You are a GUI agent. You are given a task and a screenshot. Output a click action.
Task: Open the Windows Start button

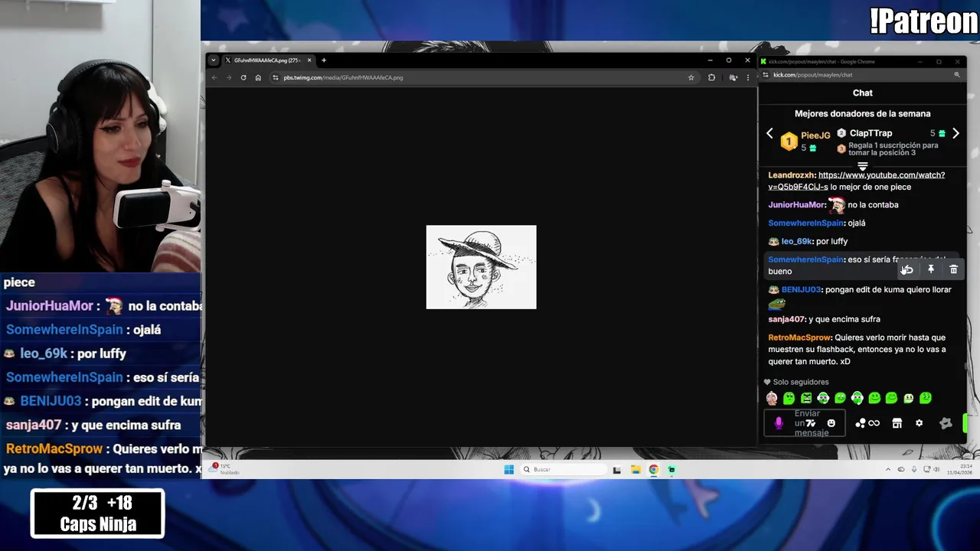click(x=508, y=469)
